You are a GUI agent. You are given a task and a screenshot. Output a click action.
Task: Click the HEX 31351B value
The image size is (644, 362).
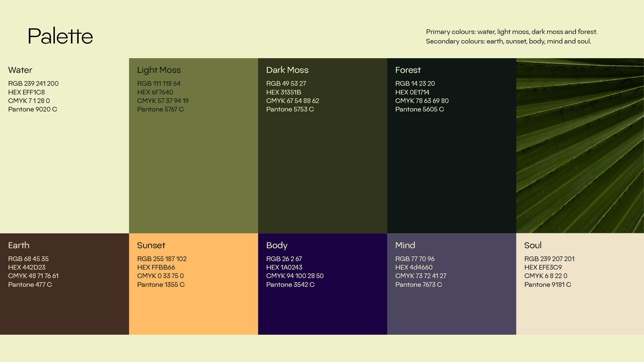pos(283,92)
